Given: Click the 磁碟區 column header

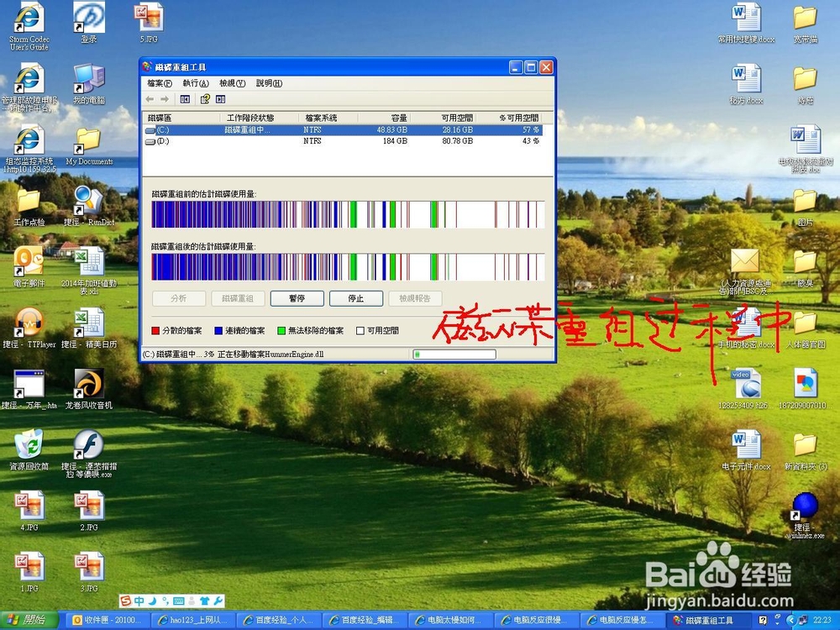Looking at the screenshot, I should click(x=181, y=118).
